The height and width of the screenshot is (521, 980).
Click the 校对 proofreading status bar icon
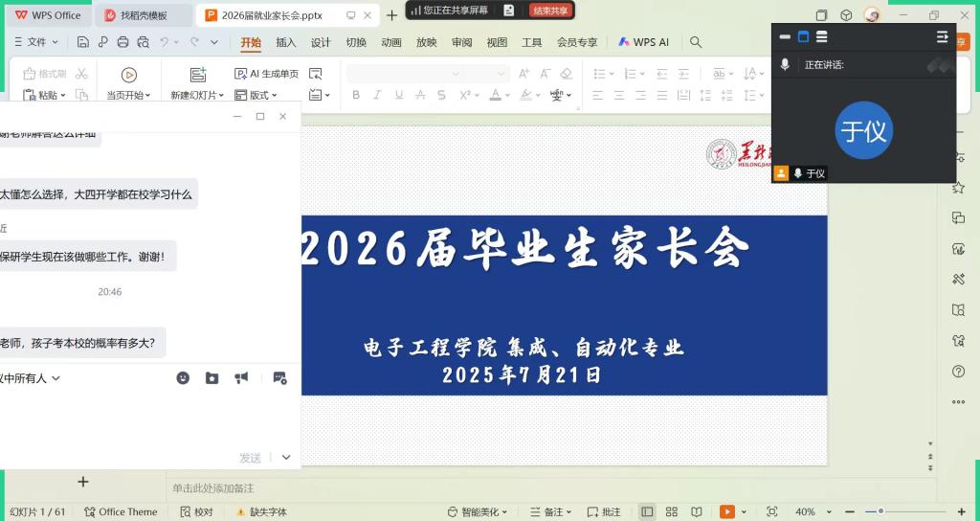[x=196, y=512]
